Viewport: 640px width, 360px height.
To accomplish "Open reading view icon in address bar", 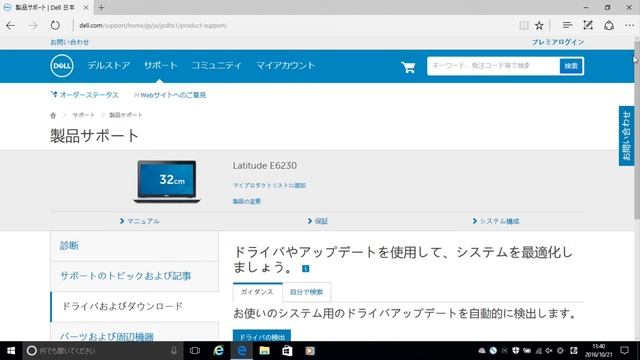I will point(524,25).
